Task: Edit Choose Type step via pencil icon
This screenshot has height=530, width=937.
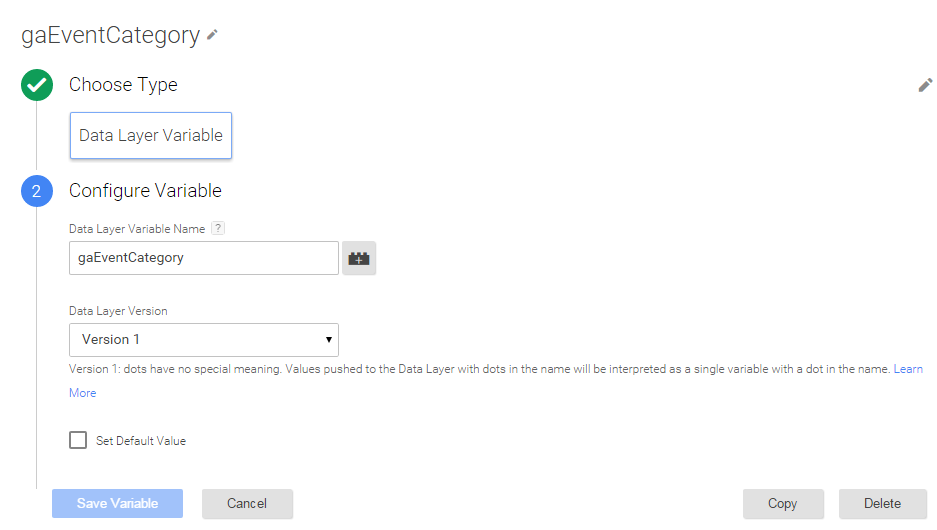Action: click(x=925, y=85)
